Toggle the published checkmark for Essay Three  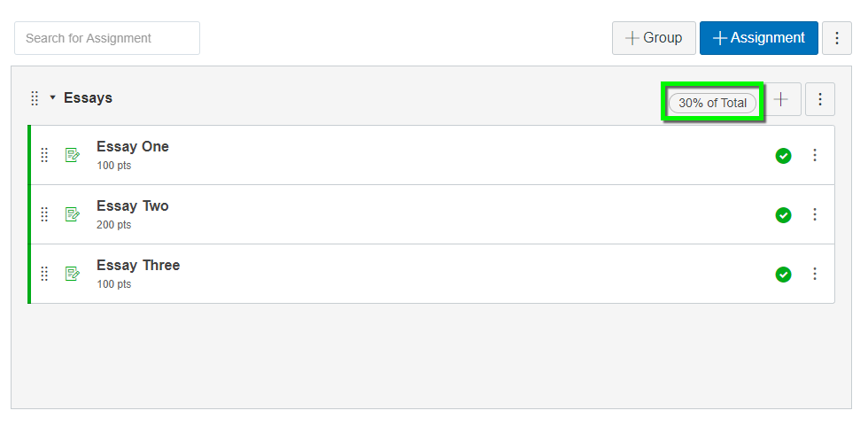tap(783, 275)
